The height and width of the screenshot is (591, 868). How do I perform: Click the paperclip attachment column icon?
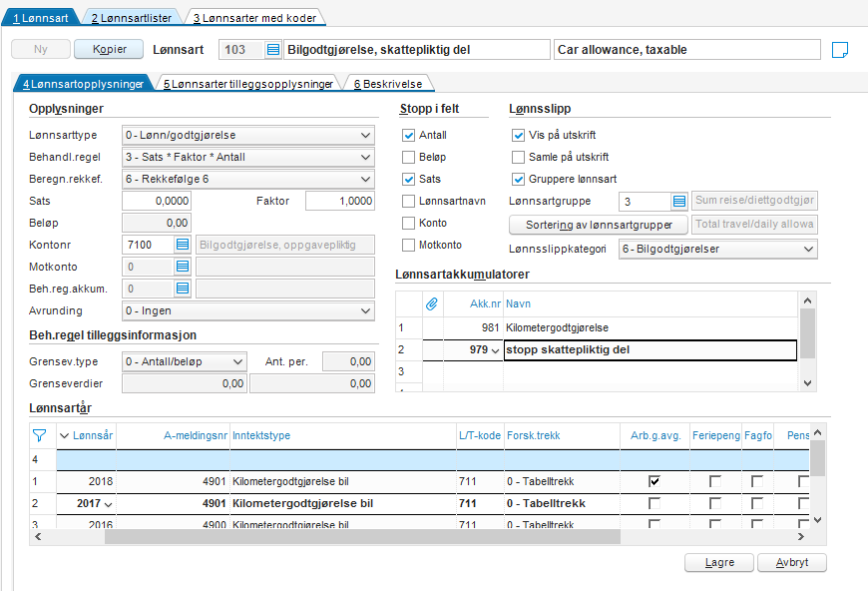tap(432, 303)
